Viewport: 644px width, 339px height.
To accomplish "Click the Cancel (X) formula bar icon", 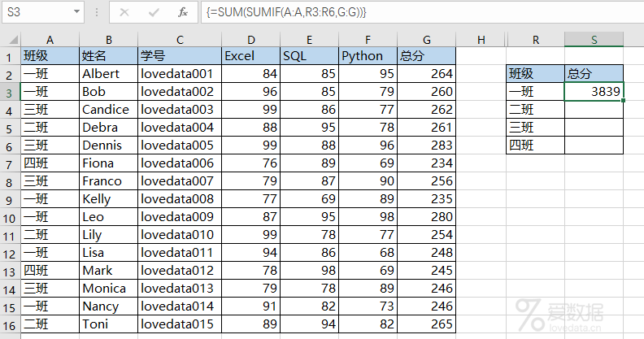I will coord(124,12).
